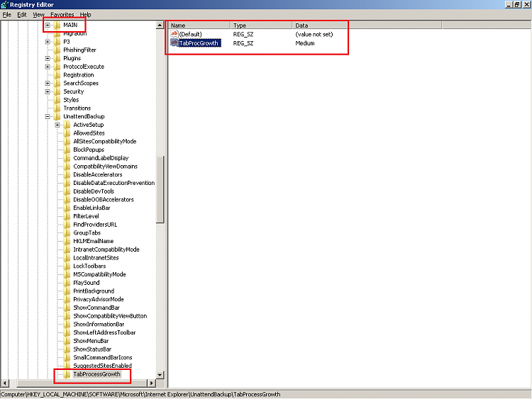Screen dimensions: 532x399
Task: Click the ShowMenuBar folder icon
Action: (67, 341)
